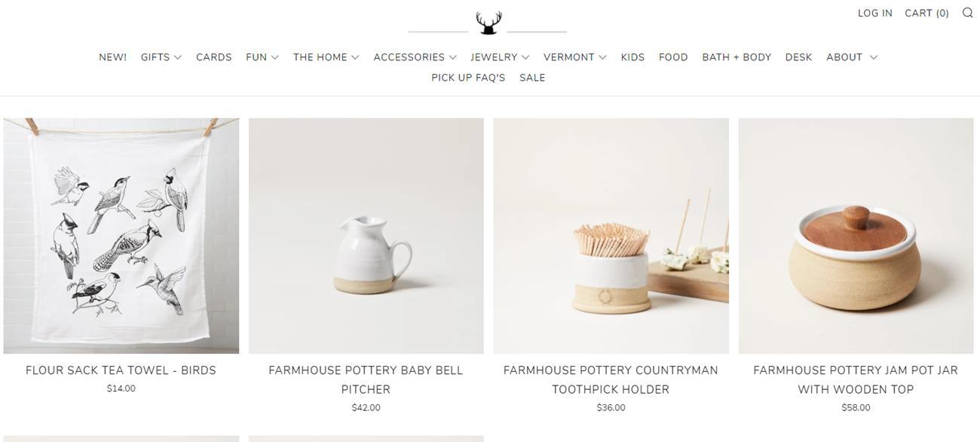
Task: Go to the New! section
Action: [113, 57]
